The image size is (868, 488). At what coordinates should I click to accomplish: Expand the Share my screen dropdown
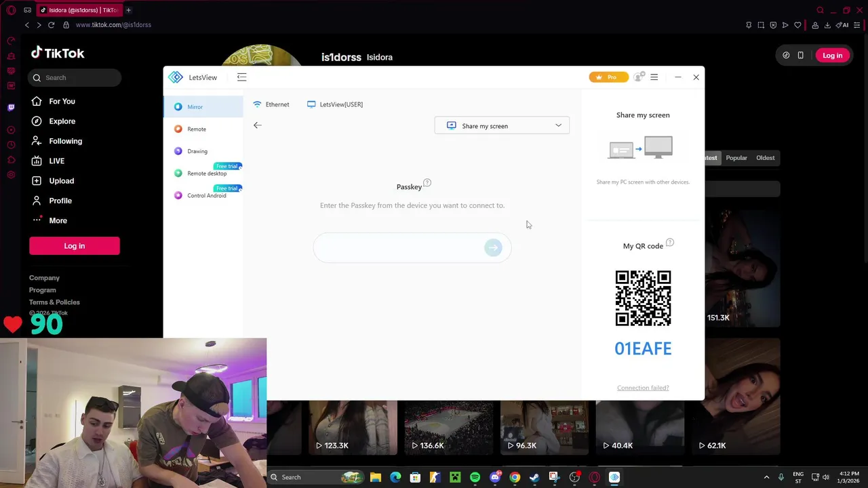(502, 125)
